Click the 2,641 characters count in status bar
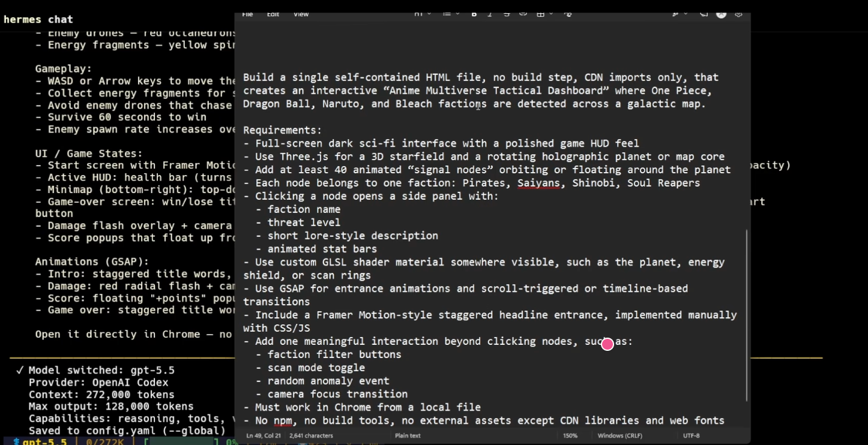868x445 pixels. coord(311,435)
